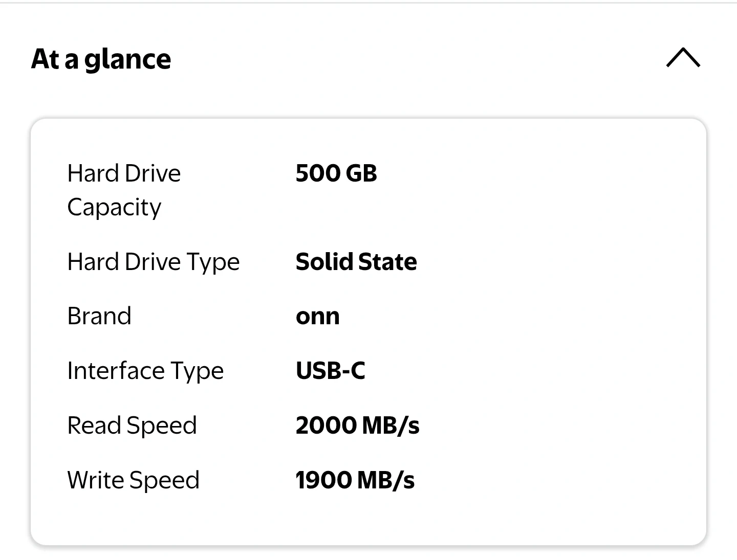Select the Brand label

[x=99, y=316]
